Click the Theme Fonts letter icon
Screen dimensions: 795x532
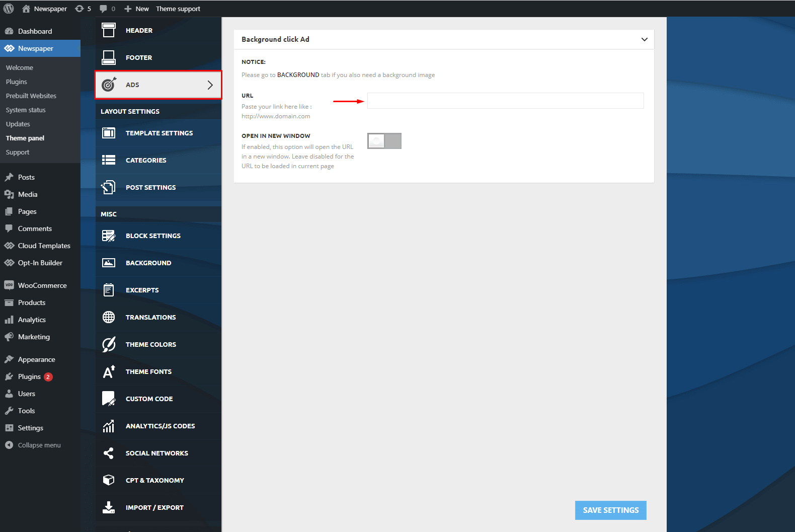point(109,371)
